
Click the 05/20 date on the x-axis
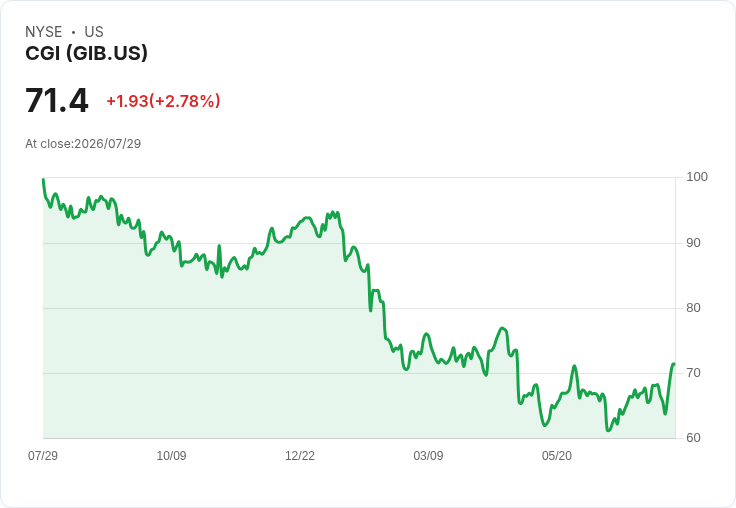point(557,455)
